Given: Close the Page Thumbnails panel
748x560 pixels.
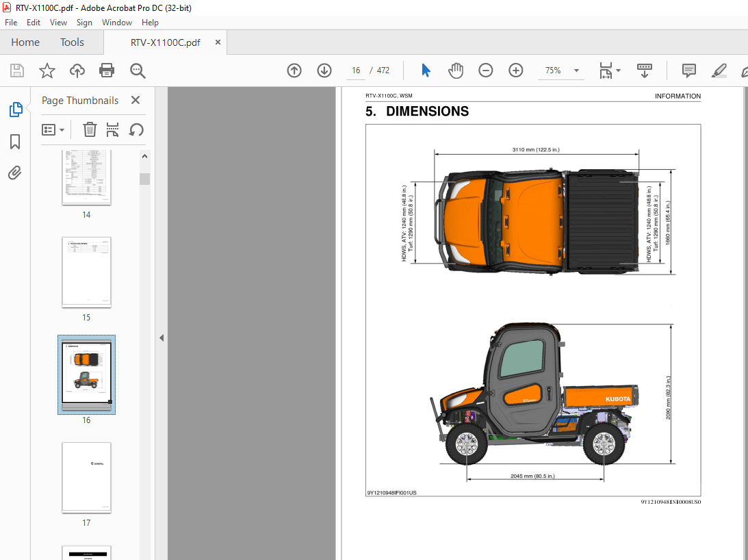Looking at the screenshot, I should tap(136, 100).
